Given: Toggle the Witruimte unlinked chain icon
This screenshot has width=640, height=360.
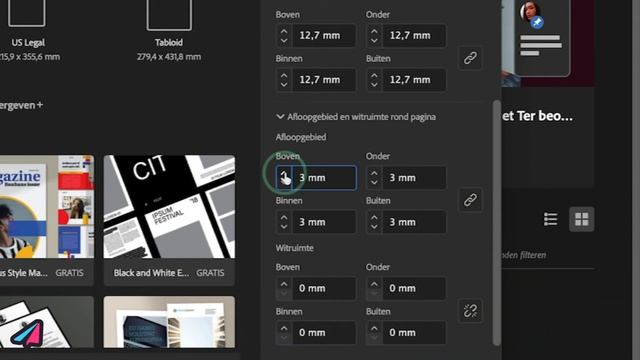Looking at the screenshot, I should (x=470, y=311).
